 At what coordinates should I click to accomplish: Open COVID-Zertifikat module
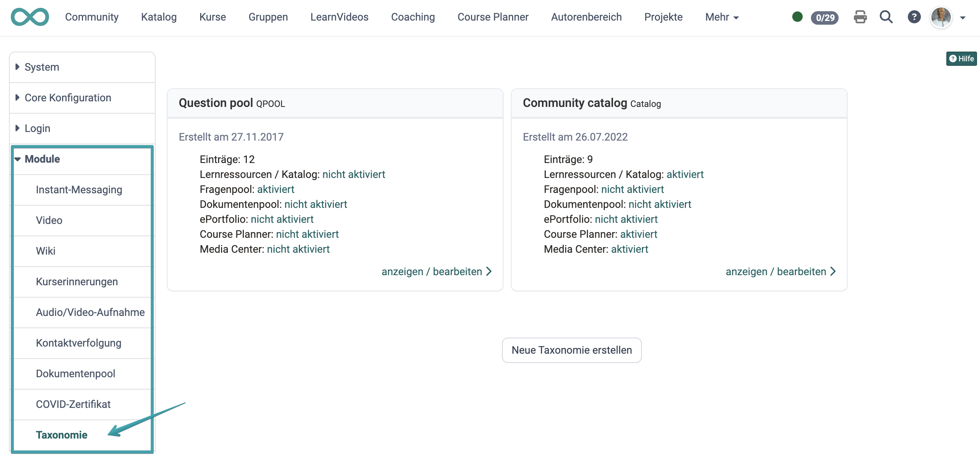82,405
